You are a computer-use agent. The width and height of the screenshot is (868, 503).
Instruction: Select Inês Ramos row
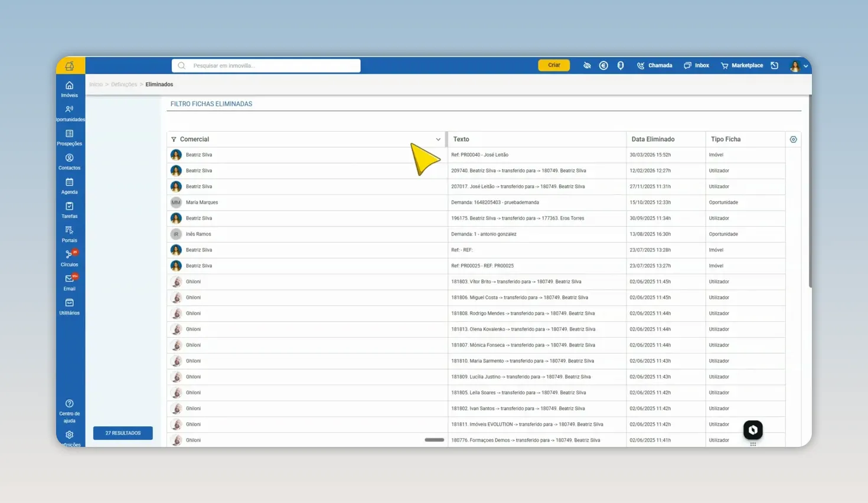click(x=476, y=234)
